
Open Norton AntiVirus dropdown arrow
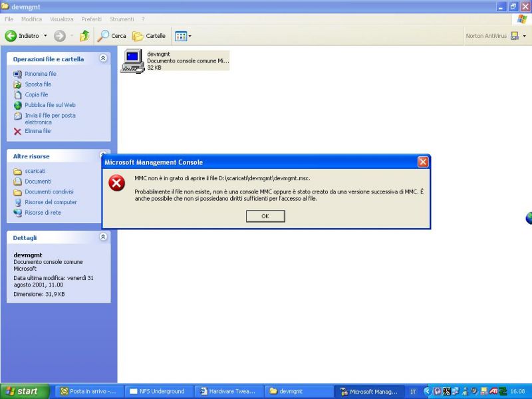(x=525, y=36)
